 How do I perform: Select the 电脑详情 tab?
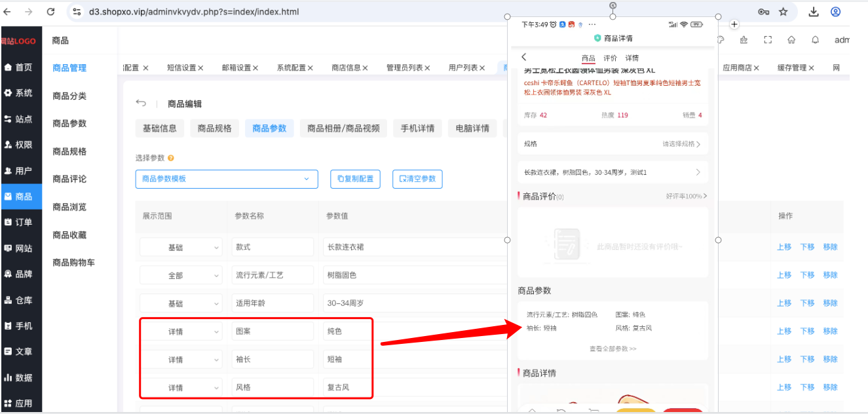point(473,128)
